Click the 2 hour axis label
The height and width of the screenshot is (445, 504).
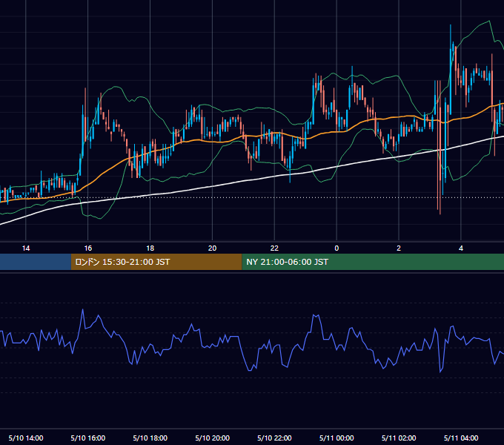(x=399, y=248)
